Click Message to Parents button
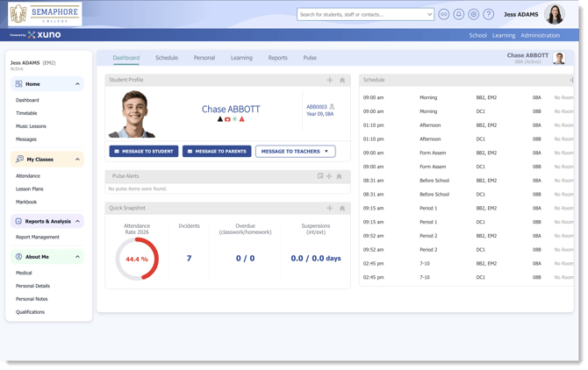Viewport: 588px width, 370px height. click(217, 152)
